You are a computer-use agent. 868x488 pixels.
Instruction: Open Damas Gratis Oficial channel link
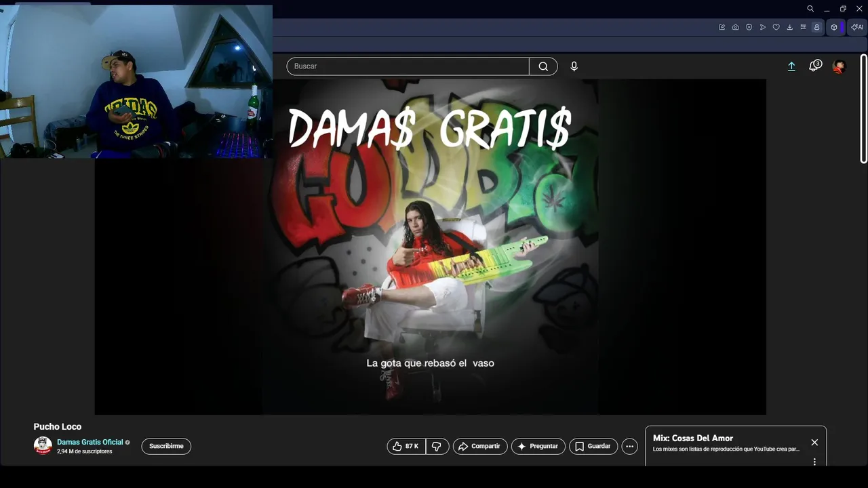90,442
